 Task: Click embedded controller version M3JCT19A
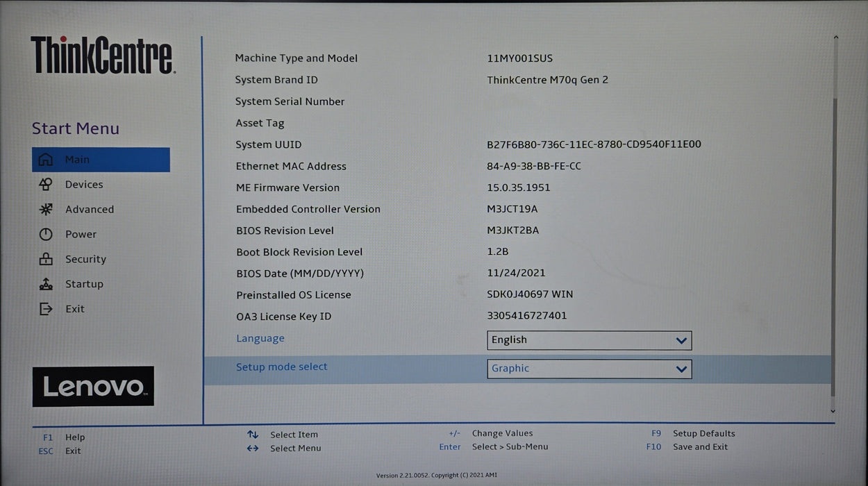[x=512, y=209]
